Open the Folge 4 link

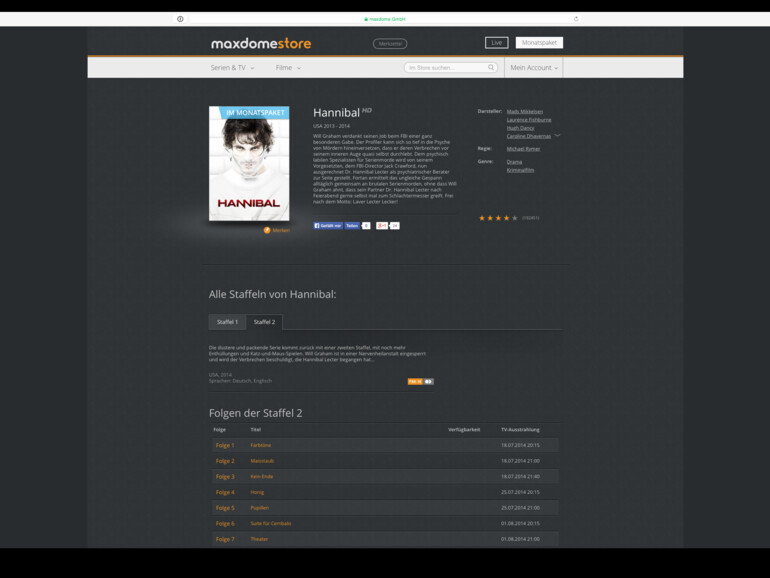pyautogui.click(x=225, y=493)
